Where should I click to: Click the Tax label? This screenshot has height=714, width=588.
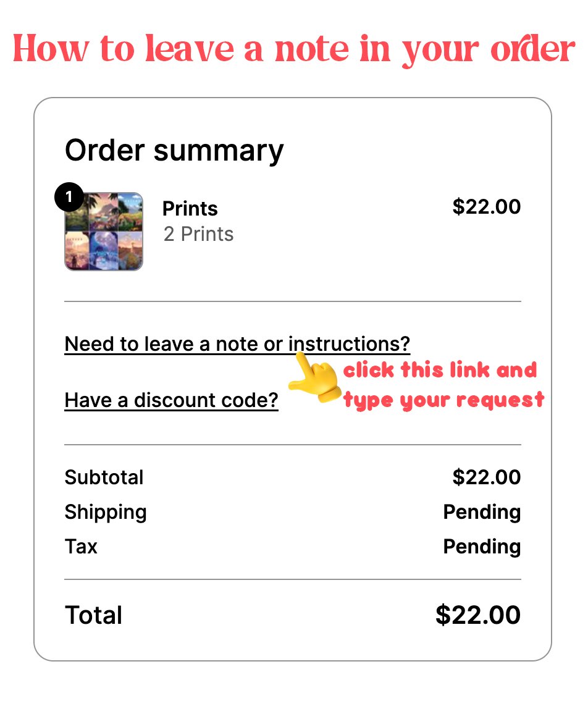click(x=81, y=547)
